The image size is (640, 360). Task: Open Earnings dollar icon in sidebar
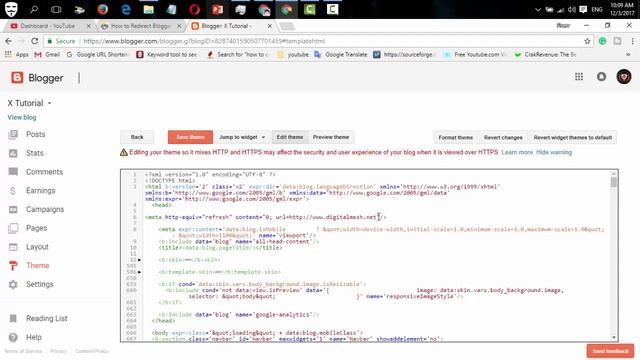point(13,191)
